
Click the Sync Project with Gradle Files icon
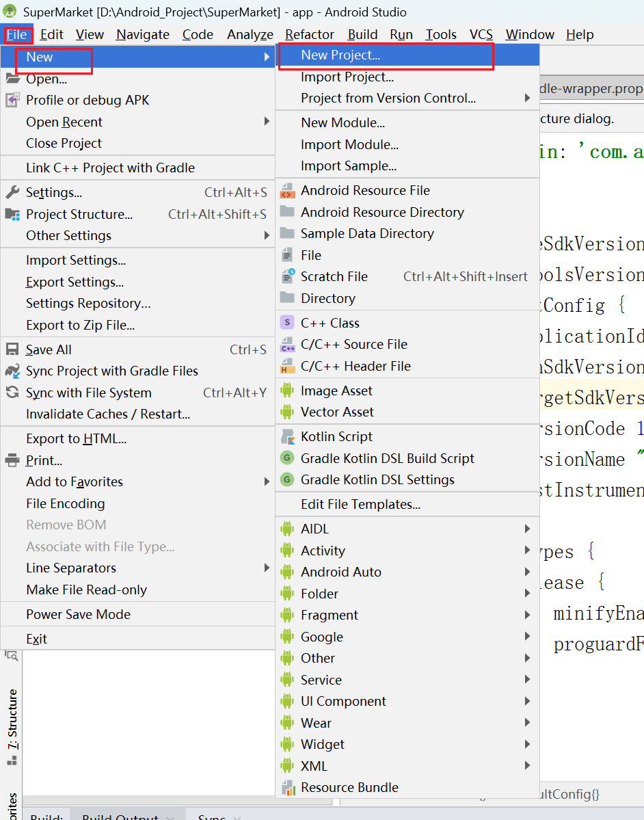[x=12, y=371]
